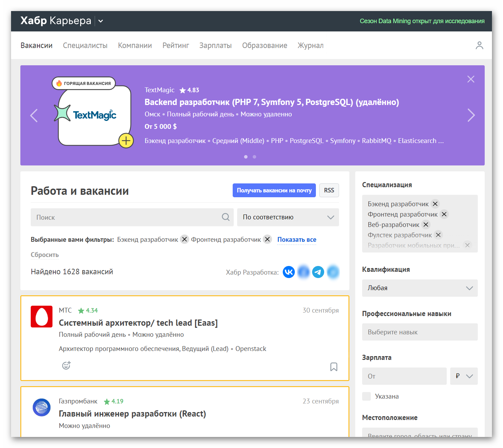Click Получать вакансии на почту button

pyautogui.click(x=274, y=190)
